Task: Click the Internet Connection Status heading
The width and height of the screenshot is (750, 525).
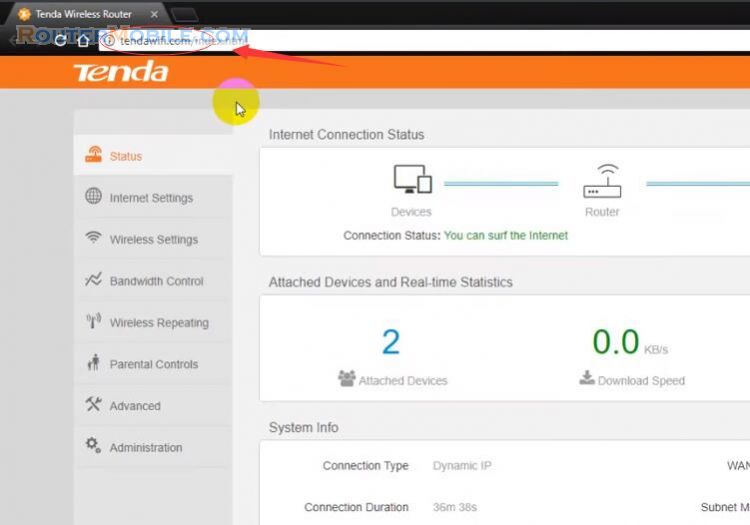Action: tap(346, 135)
